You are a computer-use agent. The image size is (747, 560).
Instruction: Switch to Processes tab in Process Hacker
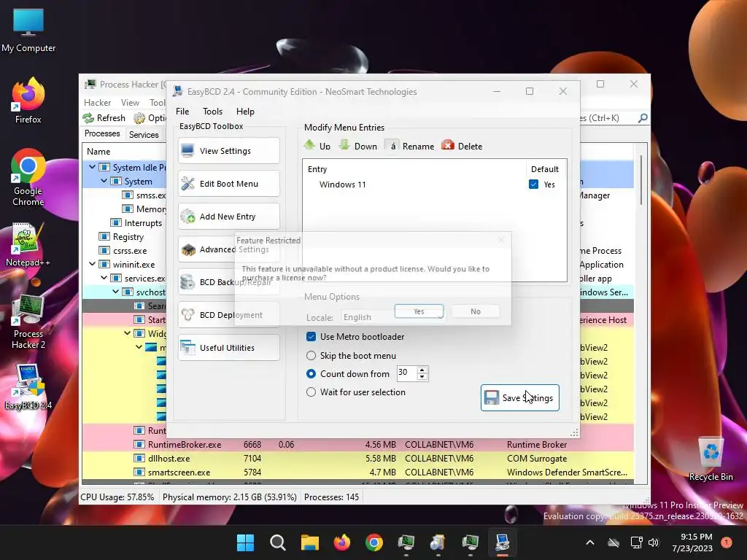[102, 134]
